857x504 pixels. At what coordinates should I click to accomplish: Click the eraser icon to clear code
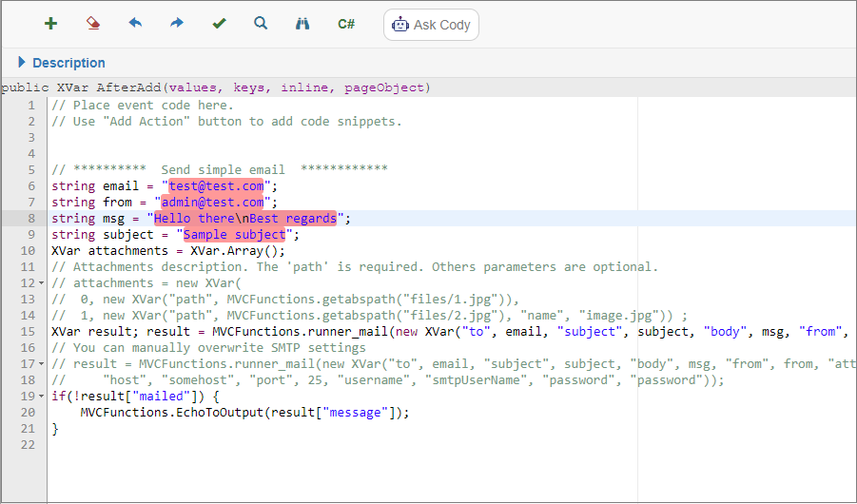(x=93, y=24)
